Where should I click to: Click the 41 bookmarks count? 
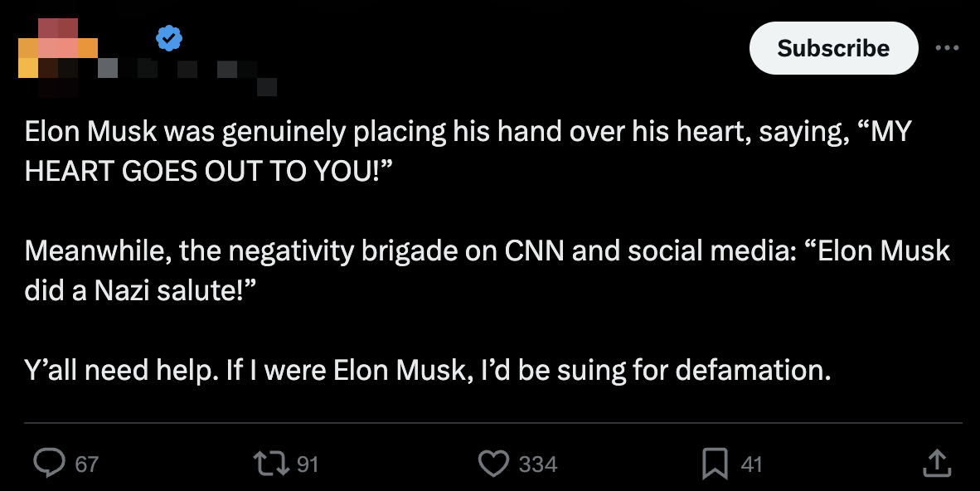point(750,464)
